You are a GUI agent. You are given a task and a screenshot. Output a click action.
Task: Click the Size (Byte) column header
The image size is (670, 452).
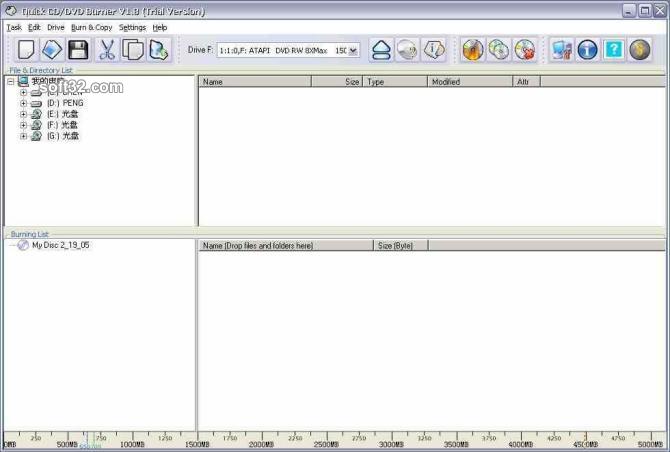coord(401,246)
